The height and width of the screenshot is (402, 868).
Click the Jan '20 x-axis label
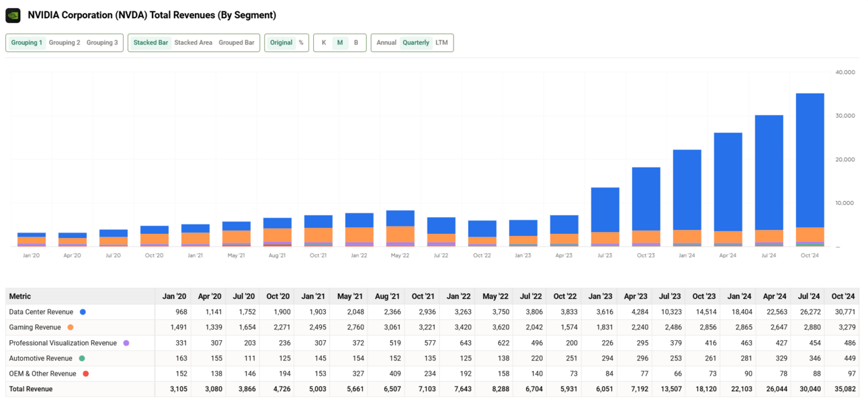[32, 255]
